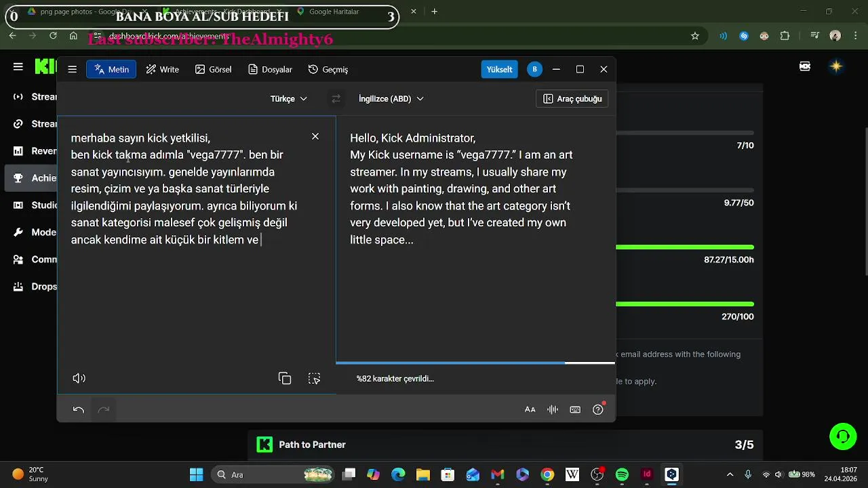Reload the browser page
Image resolution: width=868 pixels, height=488 pixels.
(53, 36)
